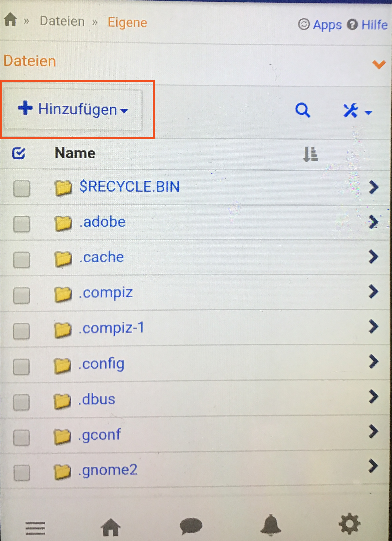Click the sort order icon

coord(310,154)
